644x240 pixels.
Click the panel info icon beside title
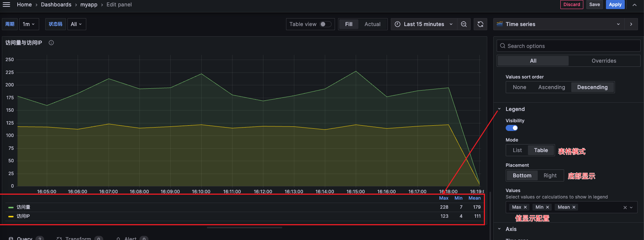coord(51,43)
